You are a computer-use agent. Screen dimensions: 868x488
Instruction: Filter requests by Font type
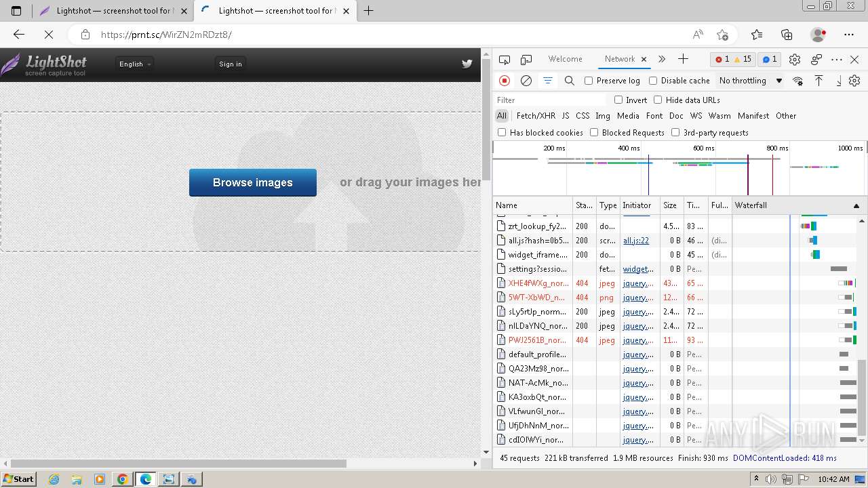(654, 116)
